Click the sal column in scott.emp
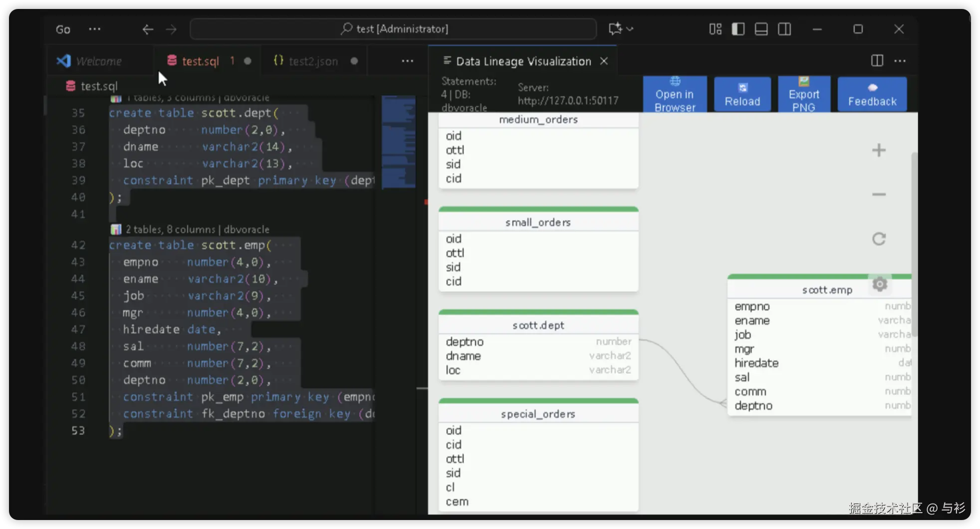 [x=820, y=377]
